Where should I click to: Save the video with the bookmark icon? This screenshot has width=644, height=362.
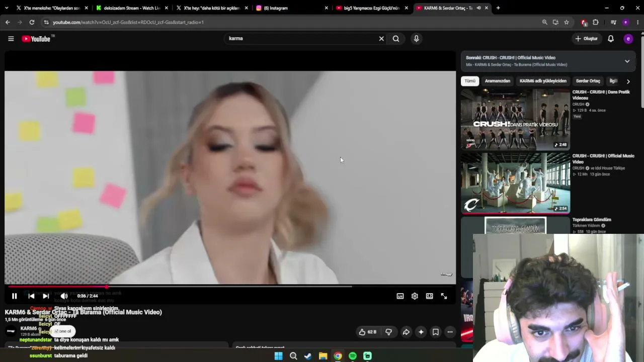click(x=436, y=332)
